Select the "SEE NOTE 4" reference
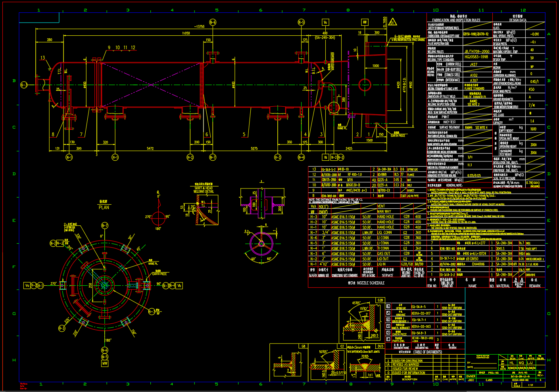This screenshot has height=392, width=559. pos(481,128)
